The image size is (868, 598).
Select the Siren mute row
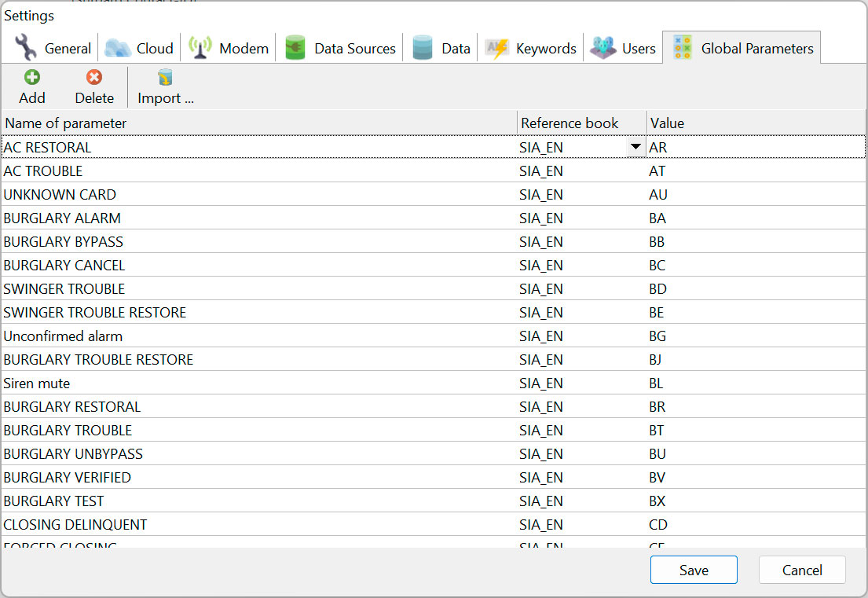coord(434,383)
